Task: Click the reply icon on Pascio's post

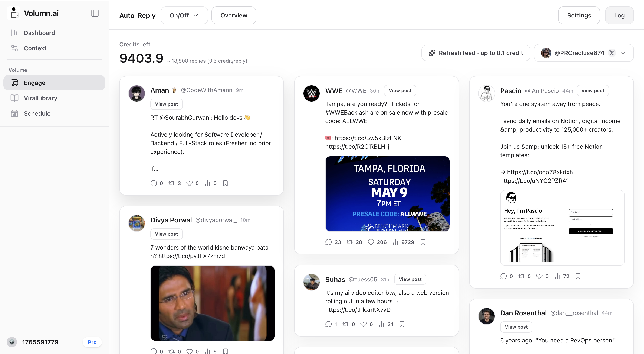Action: coord(503,276)
